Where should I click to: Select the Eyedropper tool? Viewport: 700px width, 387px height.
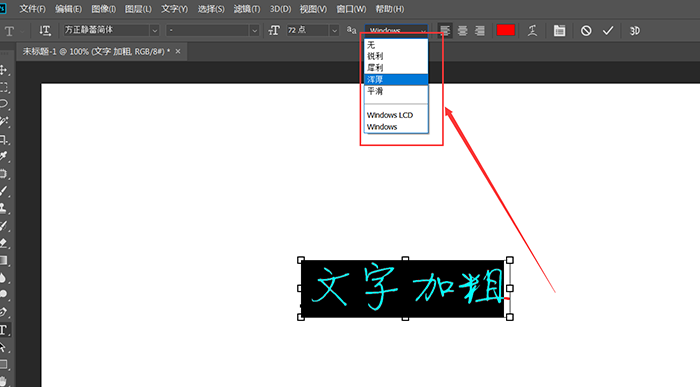[x=4, y=156]
